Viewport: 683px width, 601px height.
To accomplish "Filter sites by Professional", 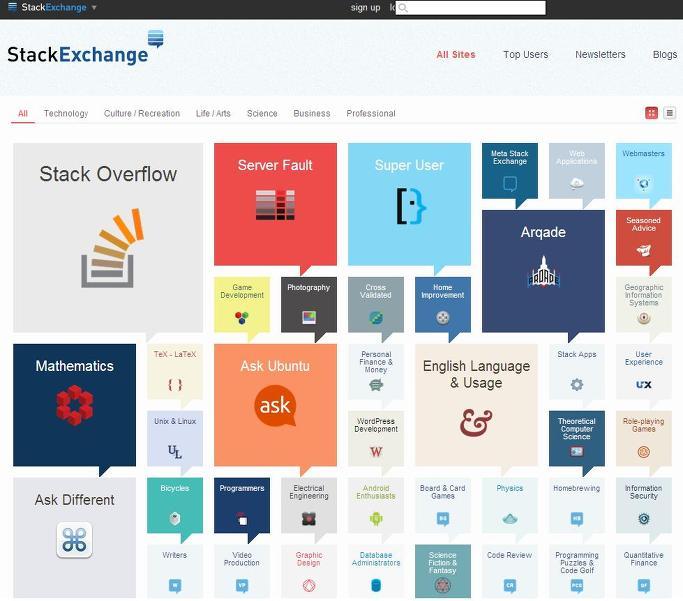I will (371, 114).
